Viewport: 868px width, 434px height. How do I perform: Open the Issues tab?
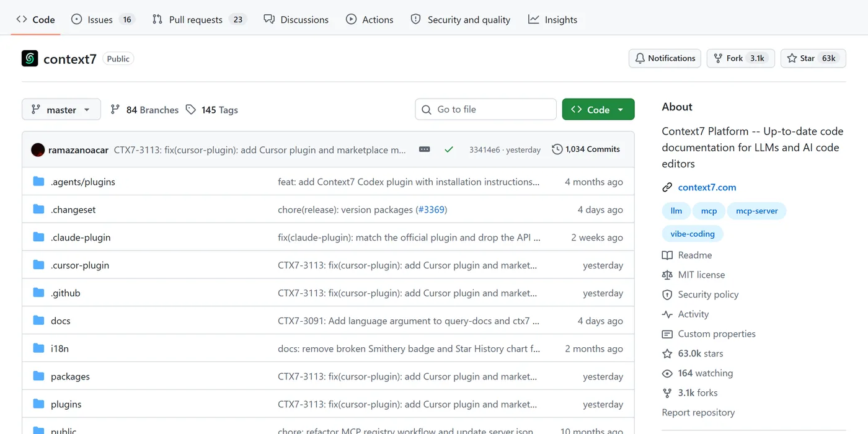coord(103,19)
